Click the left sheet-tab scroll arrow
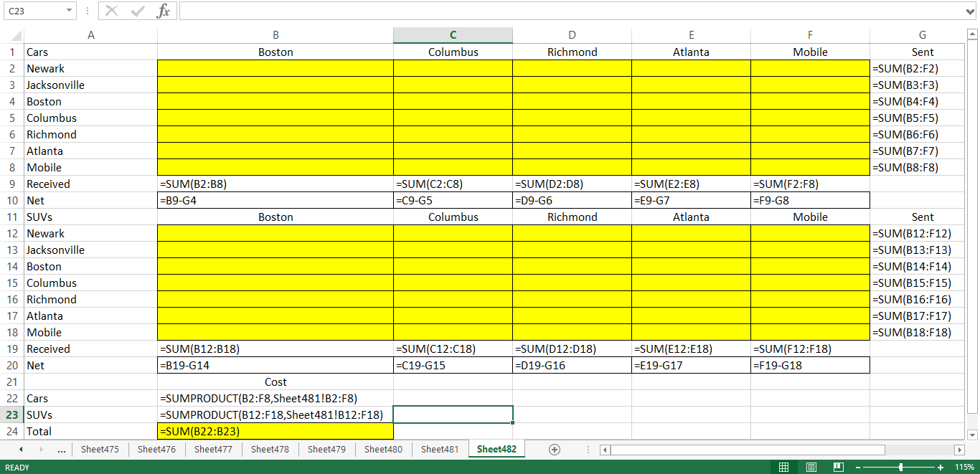The height and width of the screenshot is (474, 980). click(x=20, y=449)
